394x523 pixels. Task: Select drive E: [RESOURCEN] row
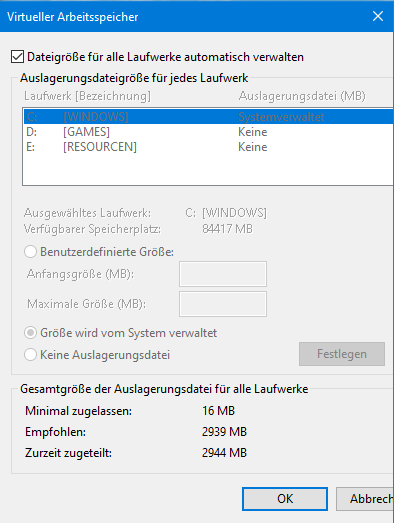tap(209, 147)
